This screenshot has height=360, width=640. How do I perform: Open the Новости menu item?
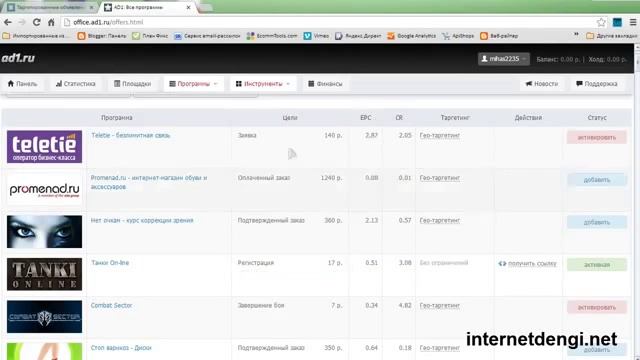(x=542, y=84)
